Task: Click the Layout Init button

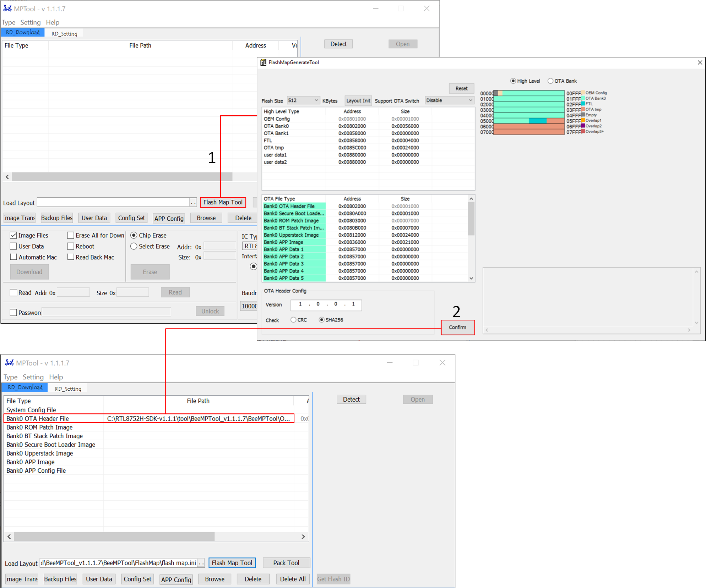Action: coord(358,100)
